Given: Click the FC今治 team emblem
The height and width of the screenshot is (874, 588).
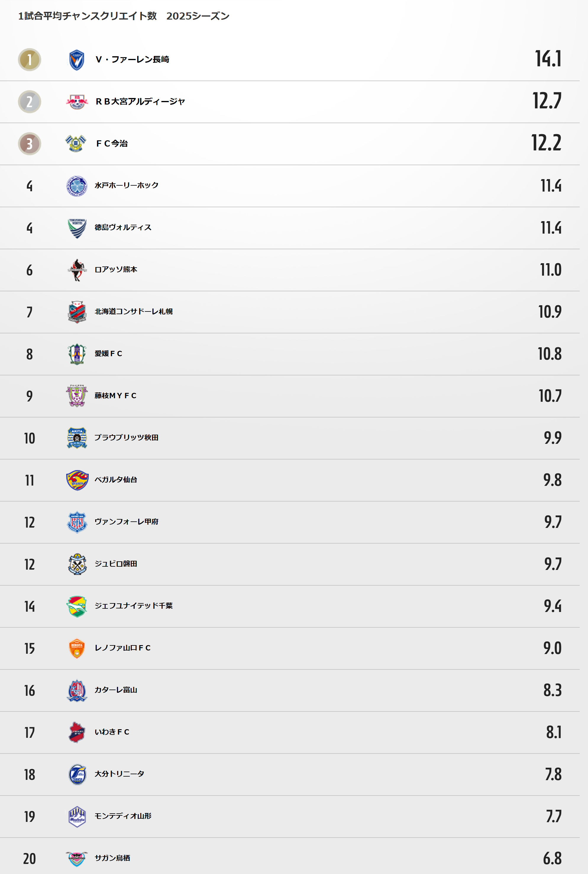Looking at the screenshot, I should pos(76,143).
